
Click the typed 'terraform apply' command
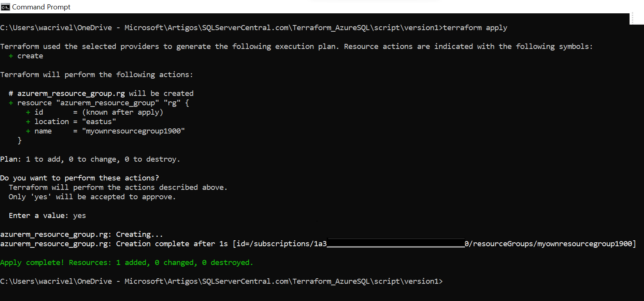click(475, 28)
